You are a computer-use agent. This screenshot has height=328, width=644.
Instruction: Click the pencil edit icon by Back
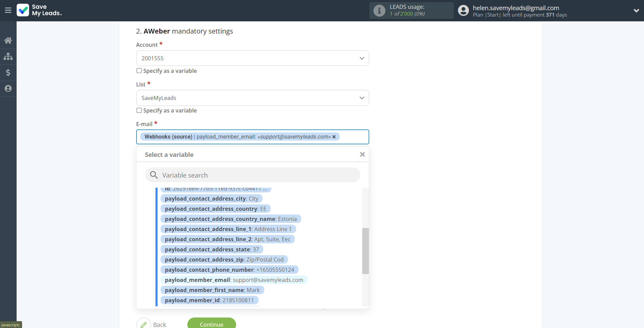click(144, 324)
